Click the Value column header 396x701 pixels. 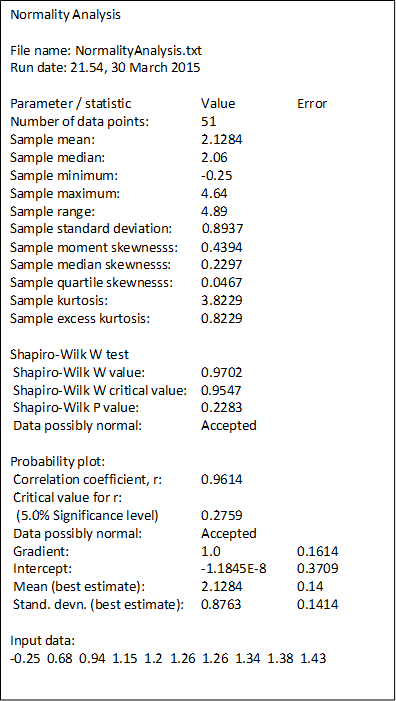[218, 104]
